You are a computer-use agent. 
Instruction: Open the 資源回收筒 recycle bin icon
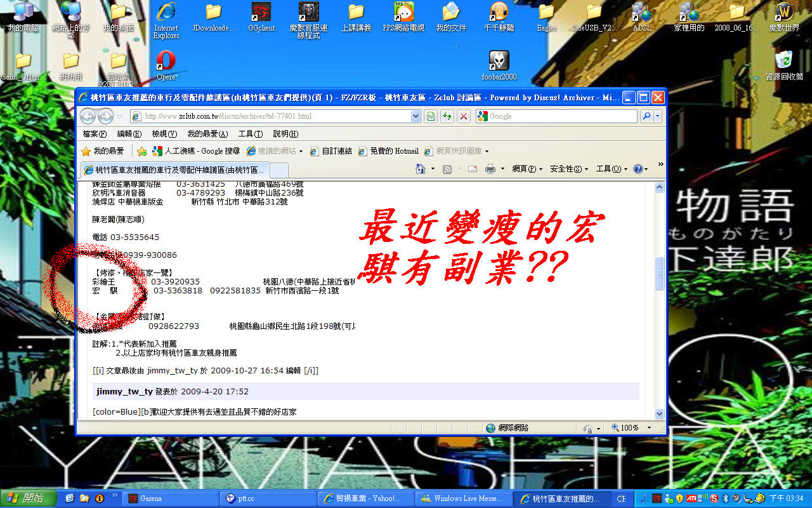(785, 65)
